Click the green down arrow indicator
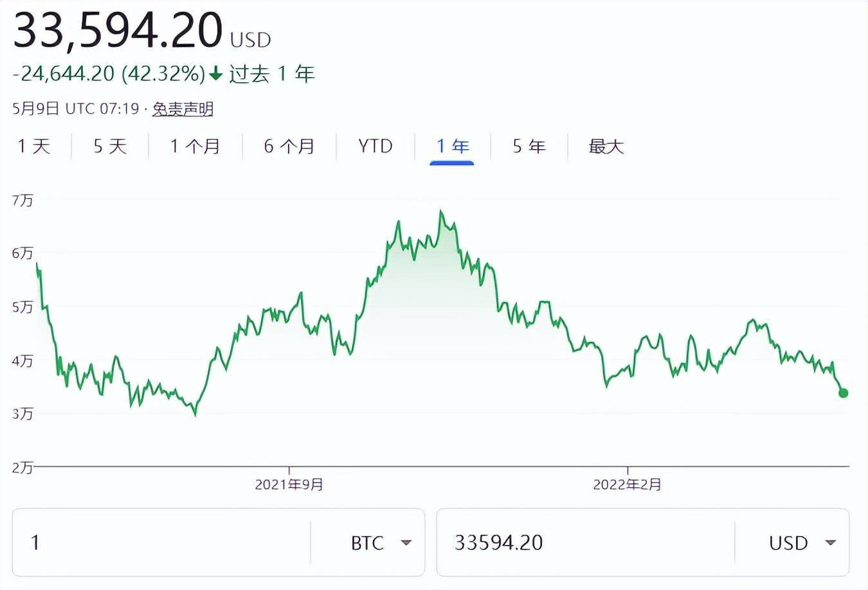This screenshot has width=868, height=590. [x=216, y=74]
